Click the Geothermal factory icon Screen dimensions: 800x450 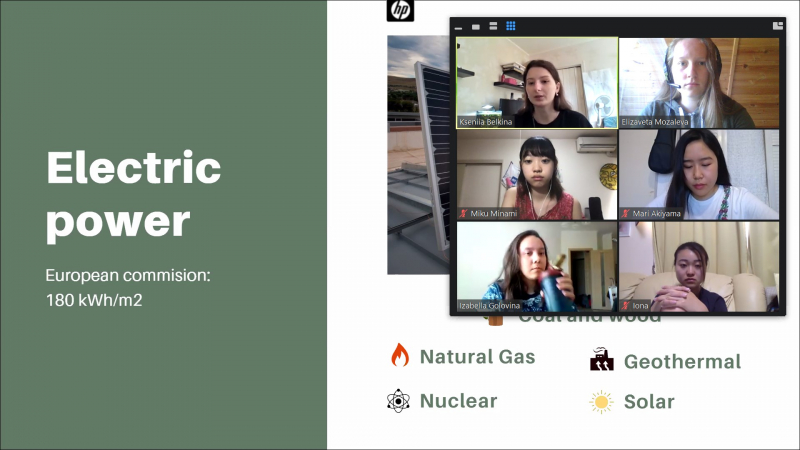pyautogui.click(x=601, y=360)
